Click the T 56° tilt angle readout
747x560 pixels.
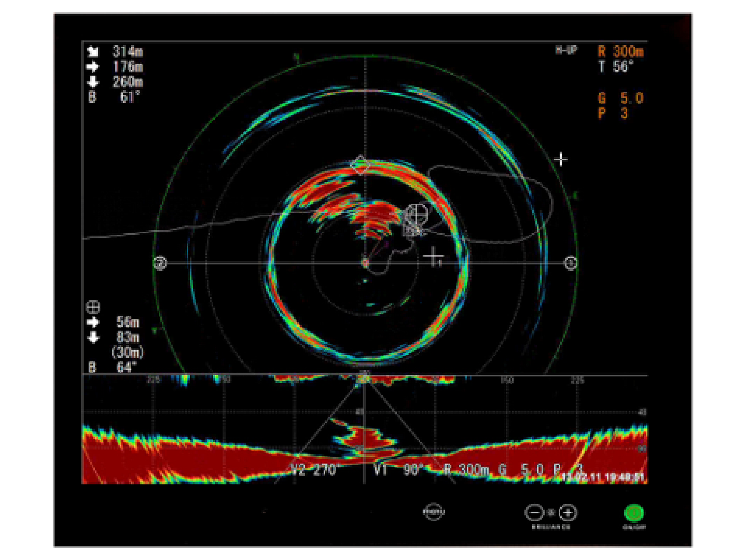coord(616,67)
